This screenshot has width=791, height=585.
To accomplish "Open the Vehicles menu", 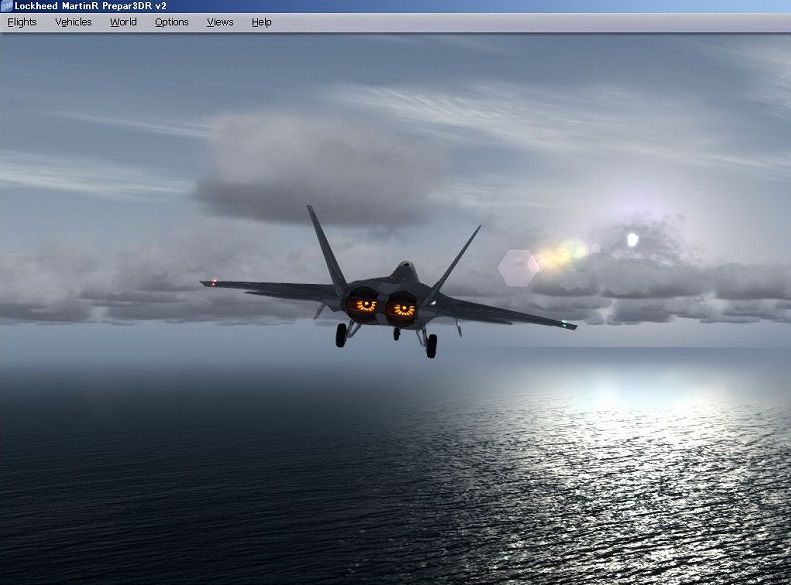I will 73,22.
